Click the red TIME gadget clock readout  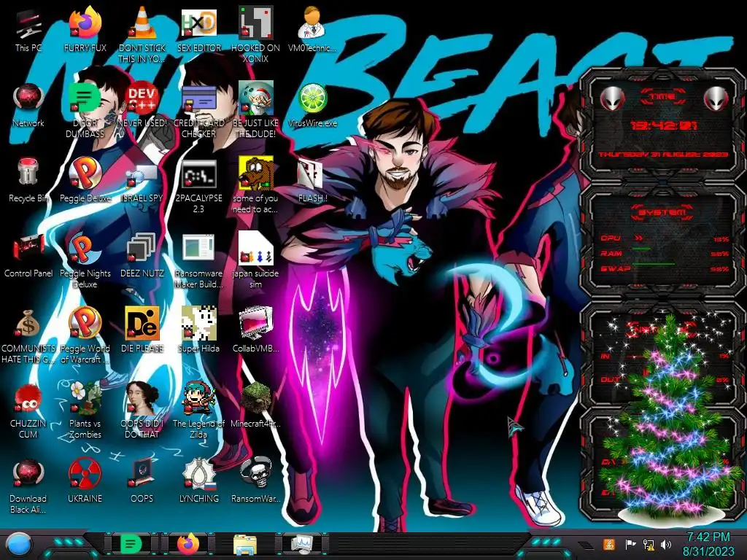pyautogui.click(x=664, y=125)
